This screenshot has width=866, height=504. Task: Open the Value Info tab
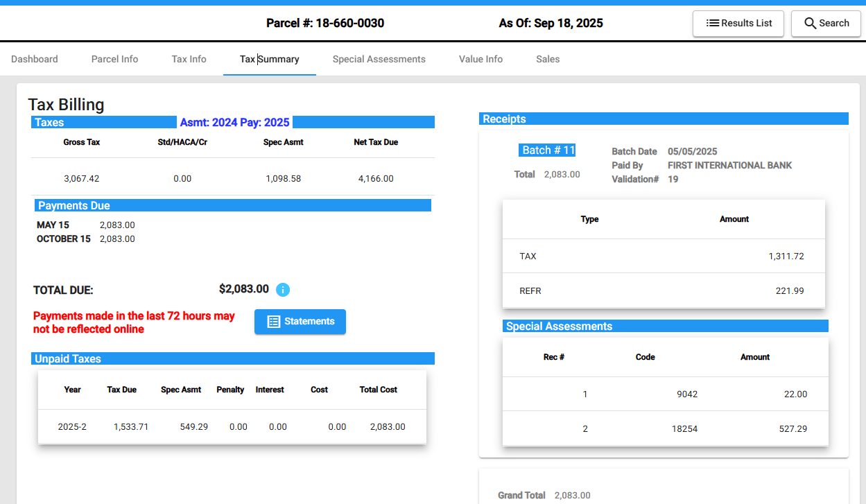(x=480, y=60)
